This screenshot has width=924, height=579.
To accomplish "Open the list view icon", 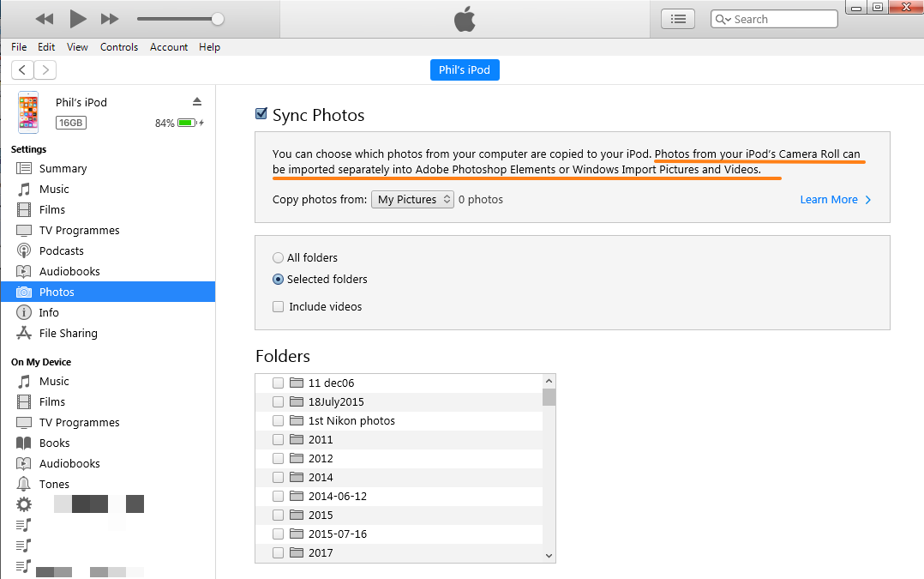I will pos(678,19).
